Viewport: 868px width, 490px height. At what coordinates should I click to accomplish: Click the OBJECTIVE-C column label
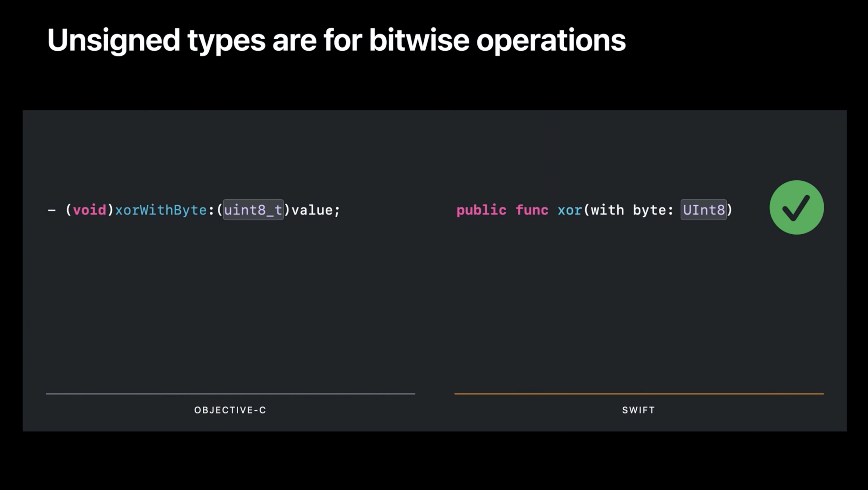[x=230, y=410]
